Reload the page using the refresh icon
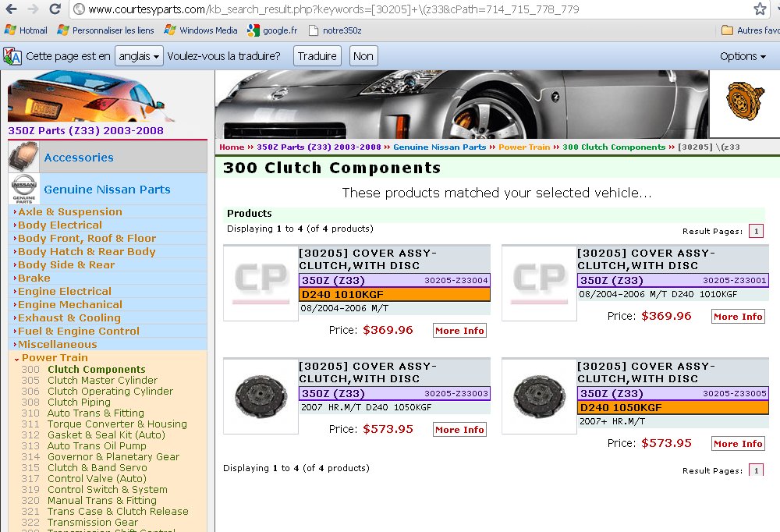Viewport: 780px width, 532px height. click(55, 9)
